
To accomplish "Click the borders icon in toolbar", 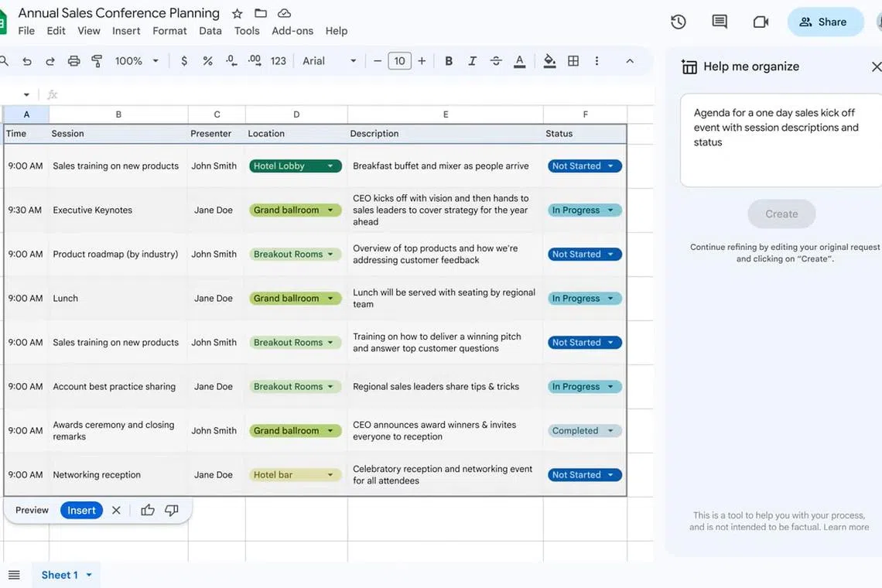I will 573,61.
